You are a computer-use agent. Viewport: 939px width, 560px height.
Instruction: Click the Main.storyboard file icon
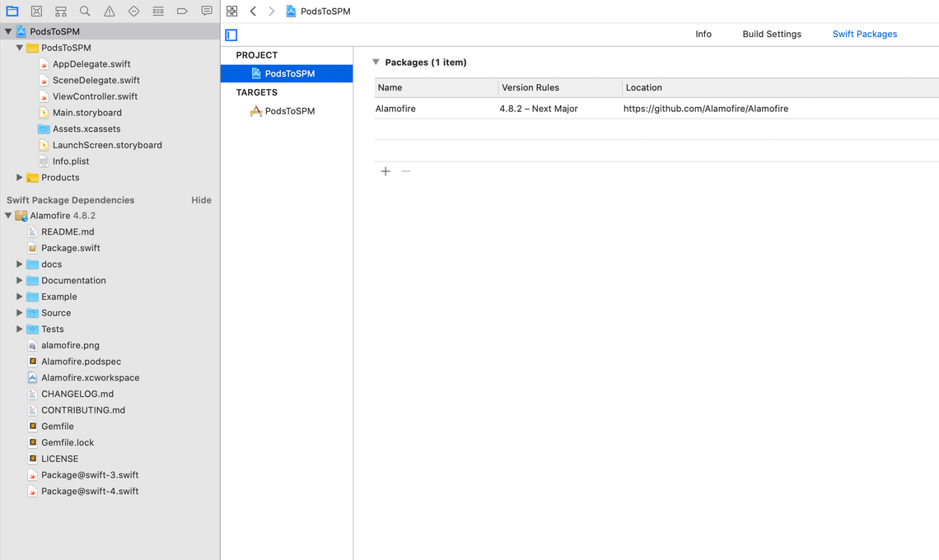pos(43,112)
